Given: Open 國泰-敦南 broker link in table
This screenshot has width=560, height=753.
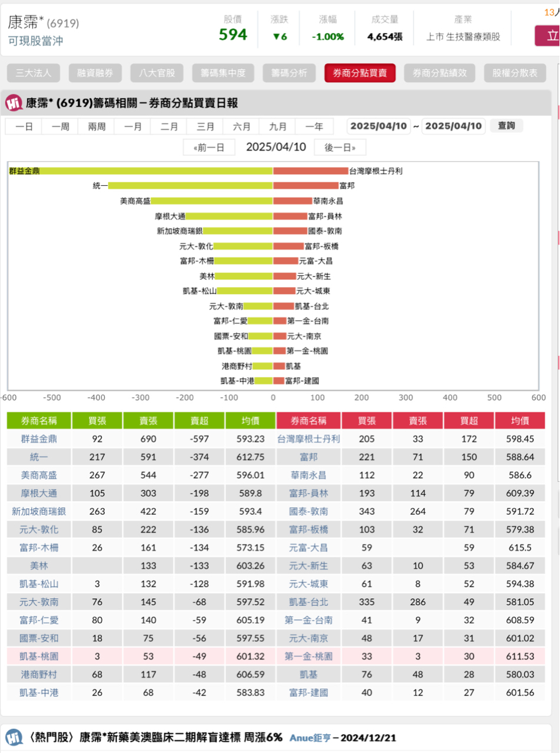Looking at the screenshot, I should click(x=308, y=512).
